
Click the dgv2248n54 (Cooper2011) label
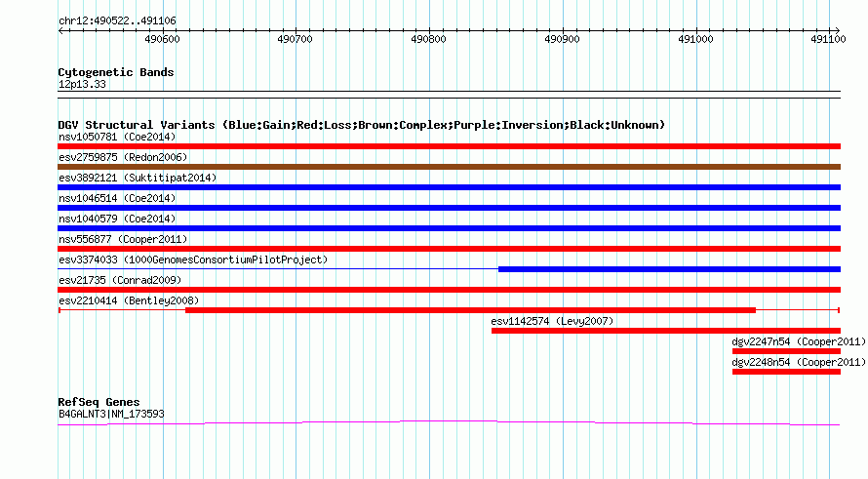(x=798, y=362)
